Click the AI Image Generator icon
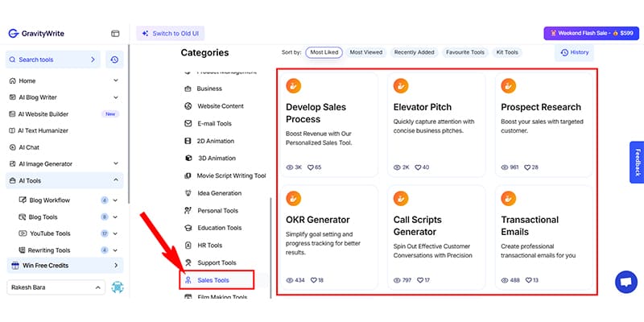Screen dimensions: 644x322 point(12,164)
